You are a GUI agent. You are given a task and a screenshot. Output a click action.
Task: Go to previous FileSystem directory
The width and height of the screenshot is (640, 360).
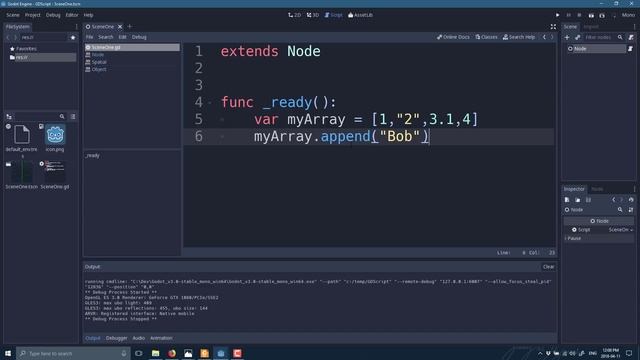[8, 37]
